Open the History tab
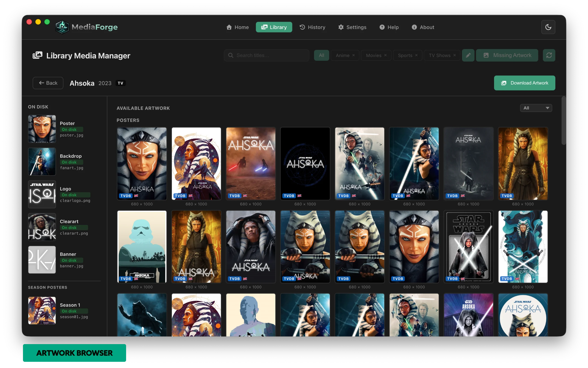The image size is (588, 368). 312,27
